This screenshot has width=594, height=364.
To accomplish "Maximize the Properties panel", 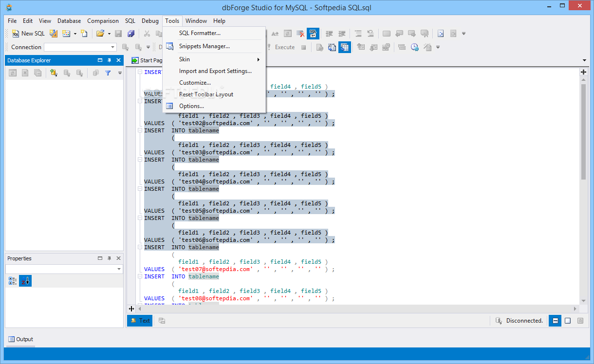I will coord(100,258).
